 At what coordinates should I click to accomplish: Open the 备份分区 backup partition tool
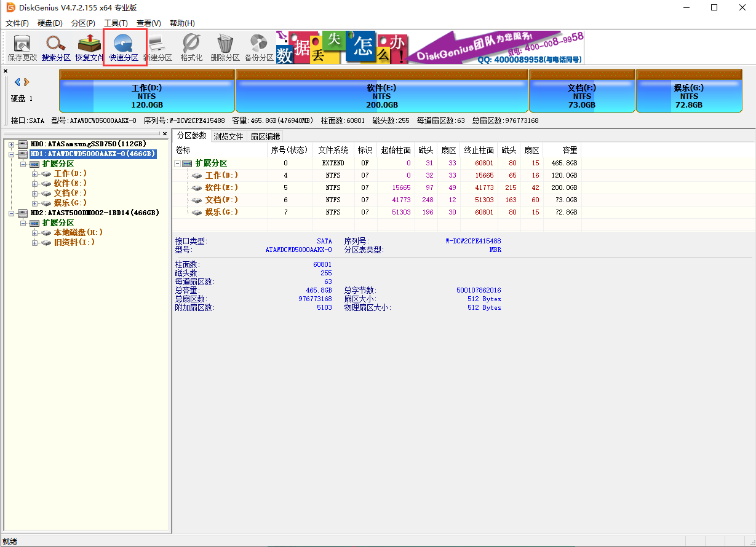point(258,47)
